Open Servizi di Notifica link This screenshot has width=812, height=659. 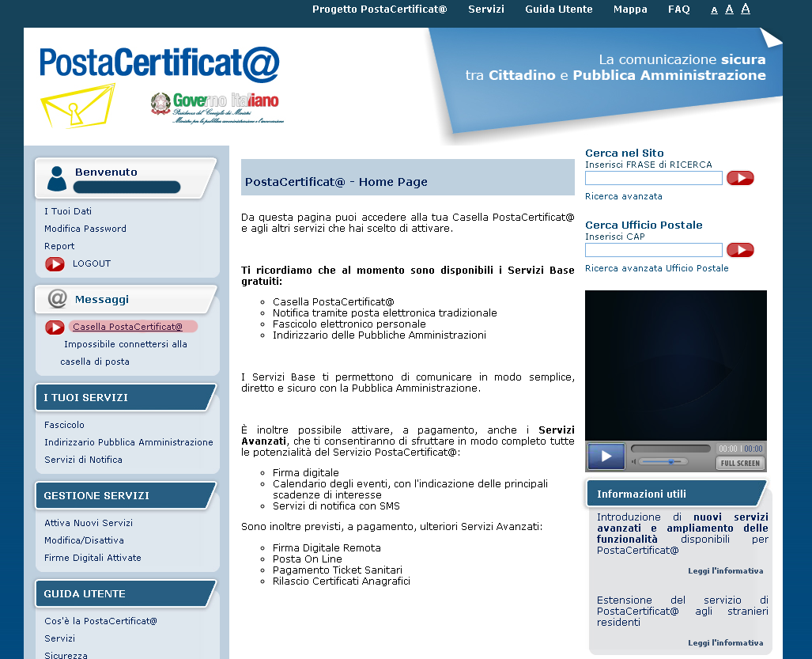pyautogui.click(x=83, y=460)
